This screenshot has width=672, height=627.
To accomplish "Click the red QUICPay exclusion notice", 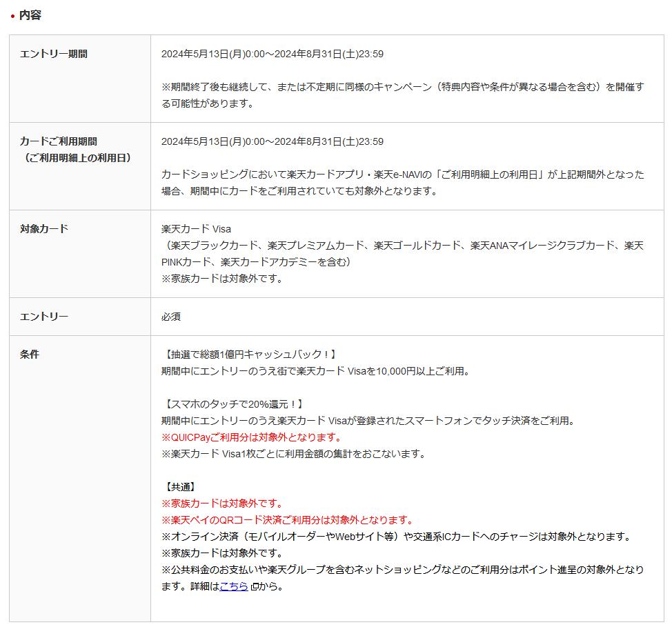I will 251,437.
